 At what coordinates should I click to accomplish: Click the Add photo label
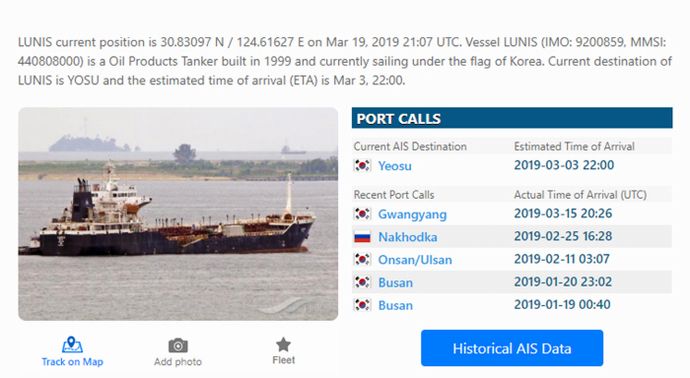tap(178, 362)
